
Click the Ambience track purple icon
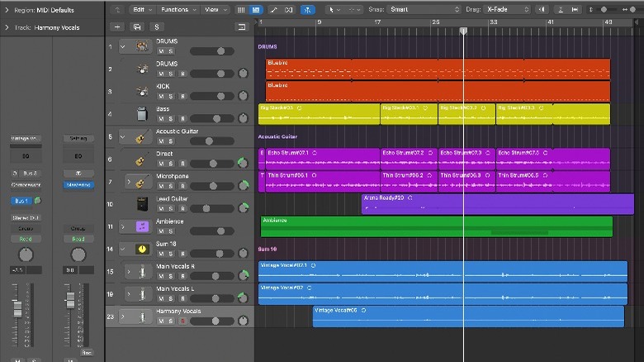coord(142,226)
